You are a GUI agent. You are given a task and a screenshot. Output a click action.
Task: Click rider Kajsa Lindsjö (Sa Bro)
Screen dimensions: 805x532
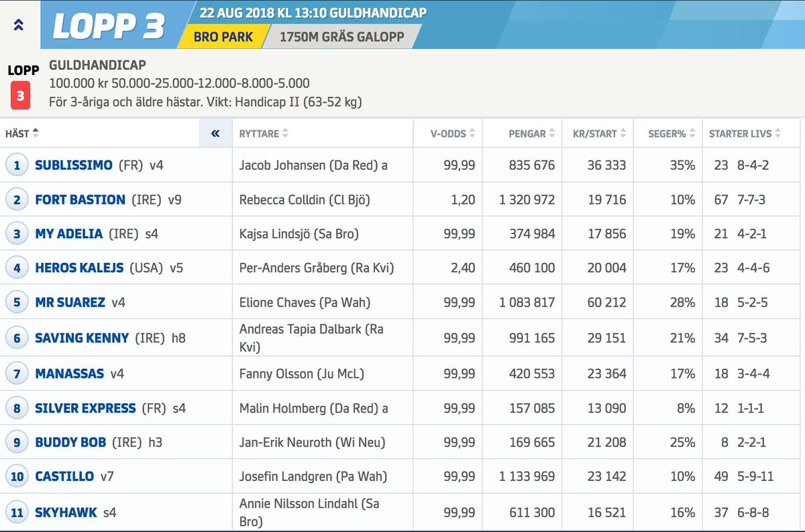click(299, 234)
